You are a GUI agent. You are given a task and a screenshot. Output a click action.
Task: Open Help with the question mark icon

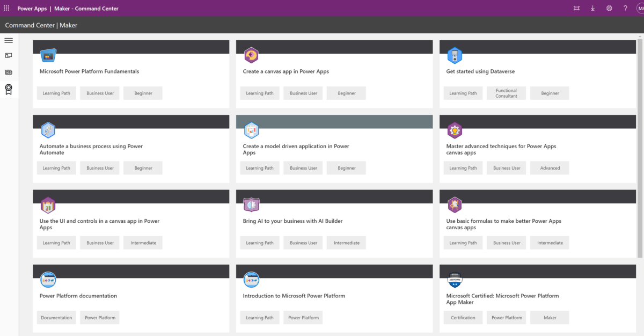coord(625,8)
